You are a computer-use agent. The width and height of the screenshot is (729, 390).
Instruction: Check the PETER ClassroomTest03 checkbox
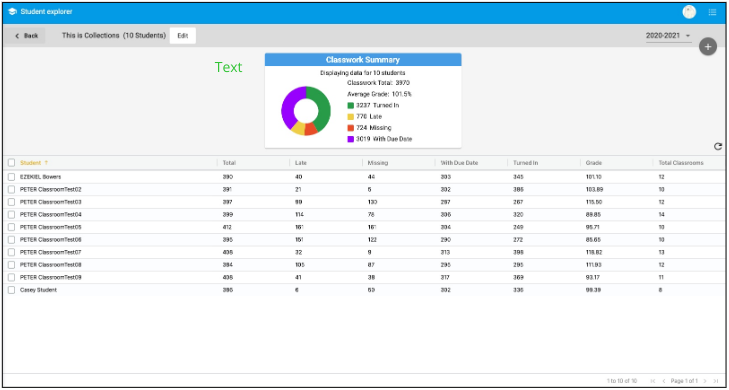tap(12, 202)
